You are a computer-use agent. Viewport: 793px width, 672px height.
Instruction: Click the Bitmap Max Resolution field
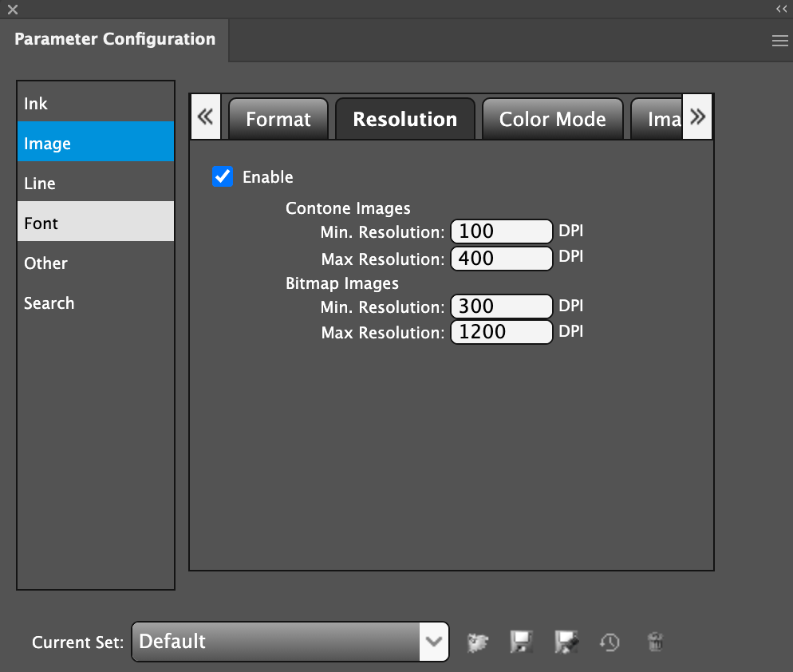point(501,333)
